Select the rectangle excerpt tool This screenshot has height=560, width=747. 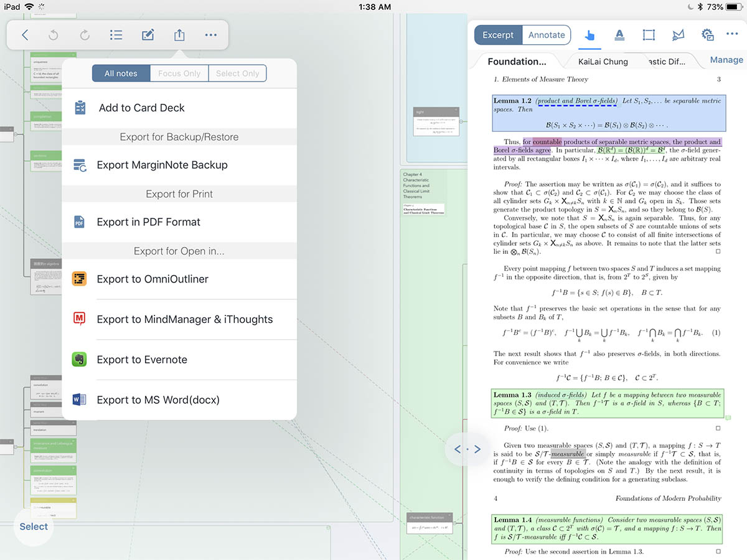point(649,35)
